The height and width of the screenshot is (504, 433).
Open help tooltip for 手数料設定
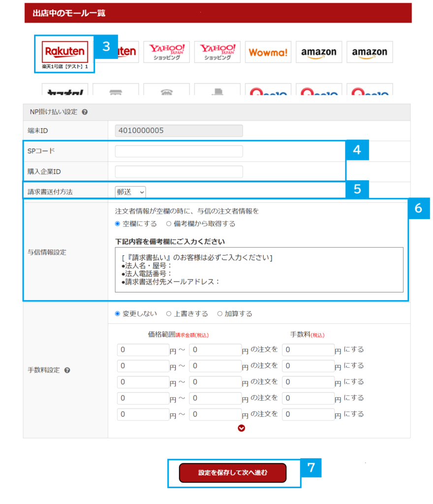67,370
